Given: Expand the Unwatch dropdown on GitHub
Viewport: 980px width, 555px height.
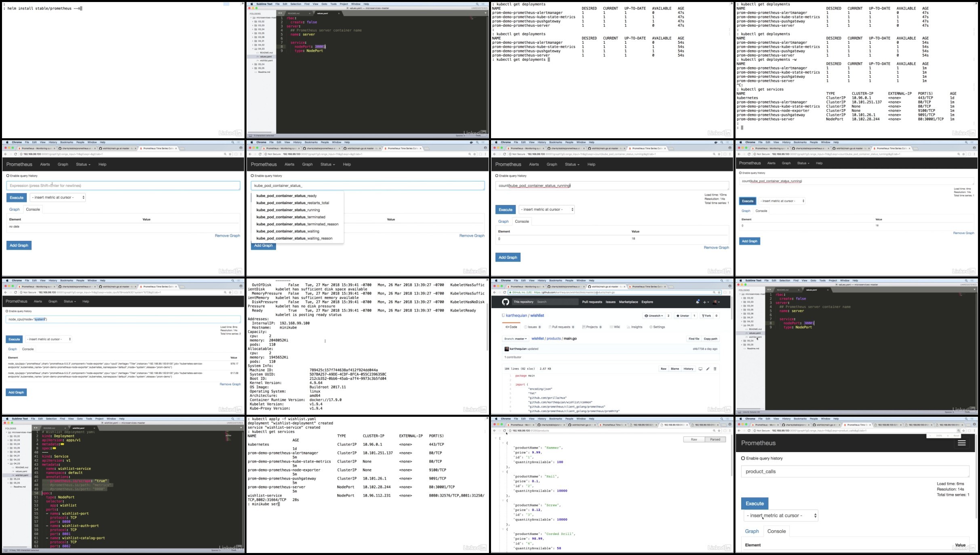Looking at the screenshot, I should 653,316.
